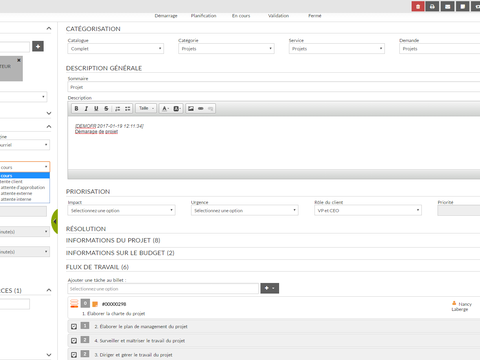This screenshot has height=360, width=480.
Task: Toggle underline formatting in description editor
Action: point(96,108)
